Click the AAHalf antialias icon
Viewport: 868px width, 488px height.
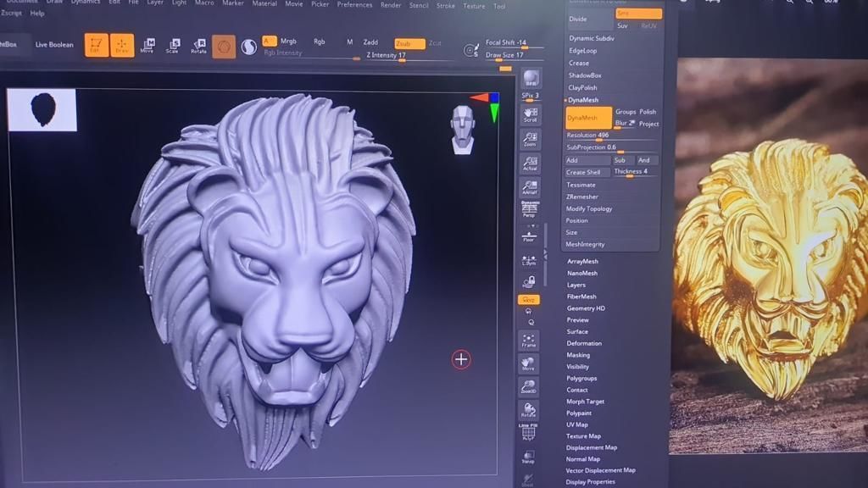530,187
